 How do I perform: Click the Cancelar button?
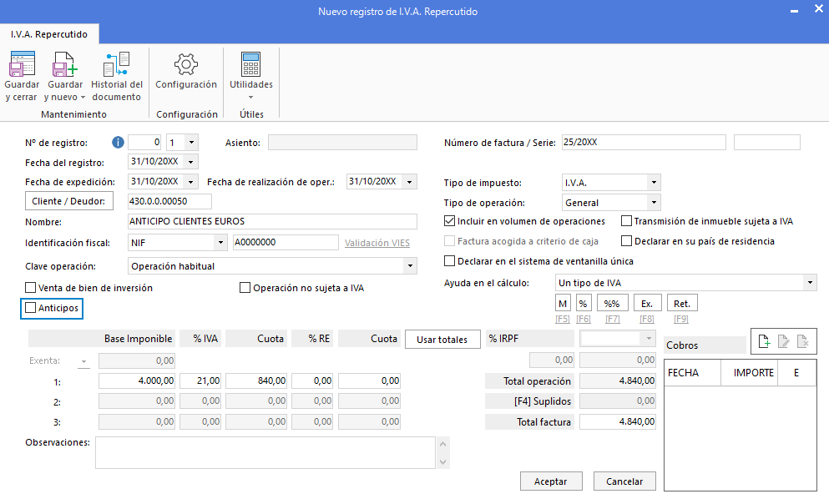[x=624, y=481]
